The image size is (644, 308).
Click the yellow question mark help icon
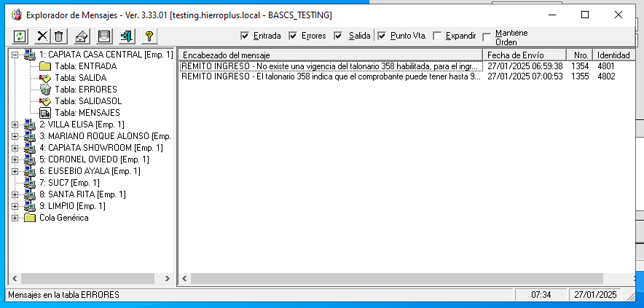(x=149, y=36)
